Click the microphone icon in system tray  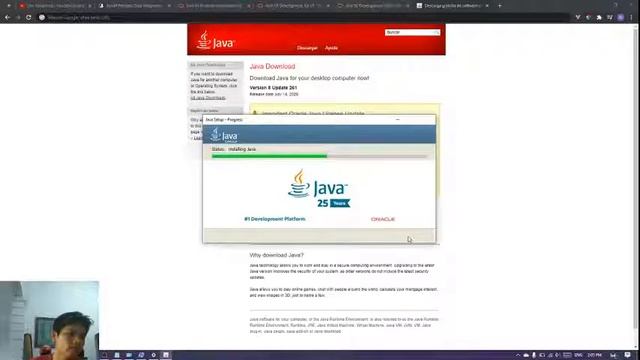(x=534, y=355)
